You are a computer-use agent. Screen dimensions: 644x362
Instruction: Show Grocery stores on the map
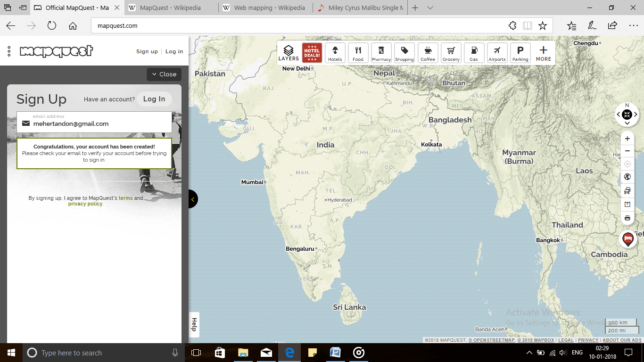coord(451,53)
